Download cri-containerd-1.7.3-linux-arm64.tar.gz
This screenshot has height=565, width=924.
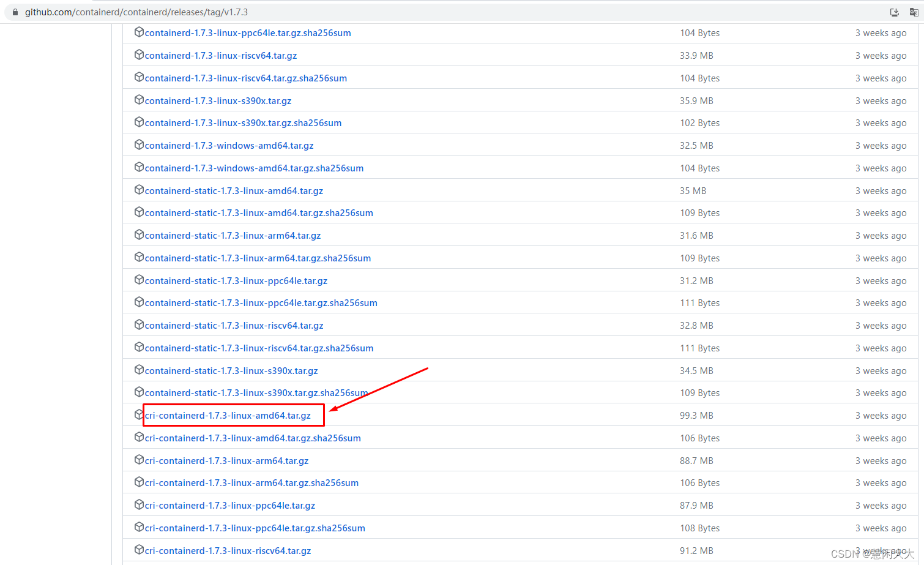click(226, 461)
